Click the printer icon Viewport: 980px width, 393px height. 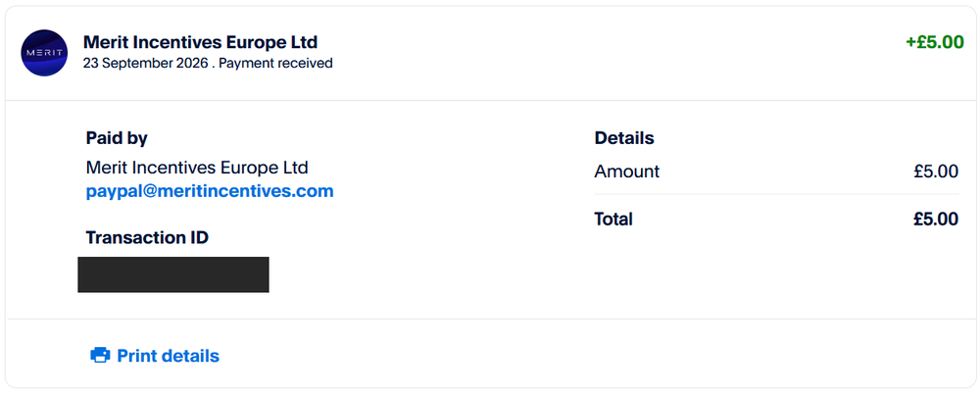(x=100, y=356)
